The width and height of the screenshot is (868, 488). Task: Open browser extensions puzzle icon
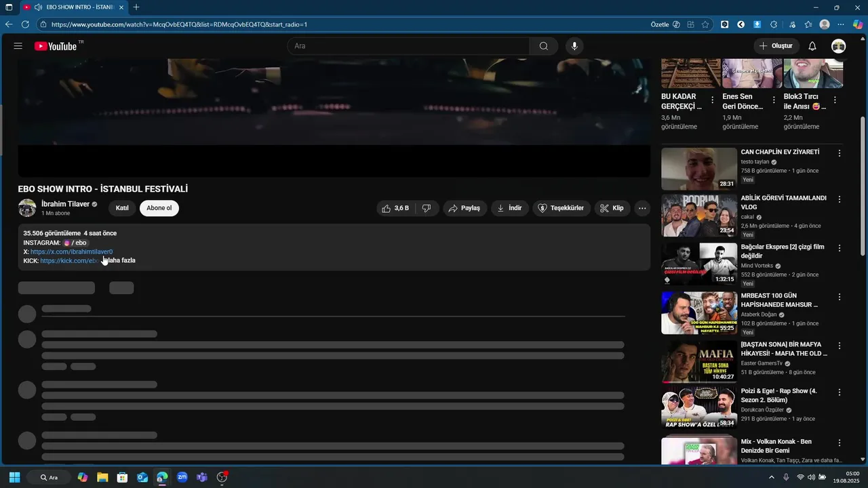coord(774,24)
